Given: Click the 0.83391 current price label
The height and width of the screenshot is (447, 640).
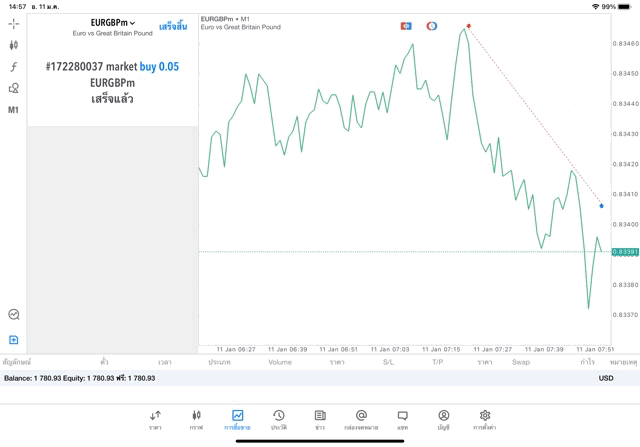Looking at the screenshot, I should tap(624, 252).
